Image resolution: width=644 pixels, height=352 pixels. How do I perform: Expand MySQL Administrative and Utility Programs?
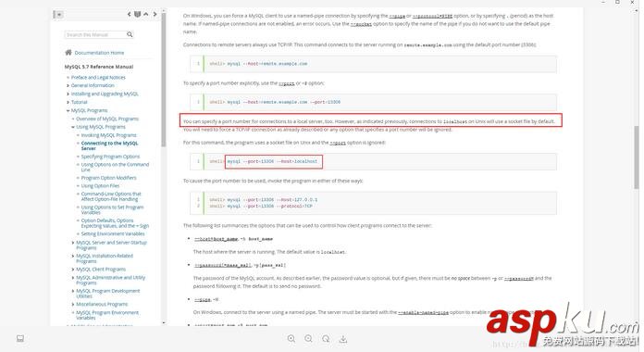pyautogui.click(x=73, y=278)
